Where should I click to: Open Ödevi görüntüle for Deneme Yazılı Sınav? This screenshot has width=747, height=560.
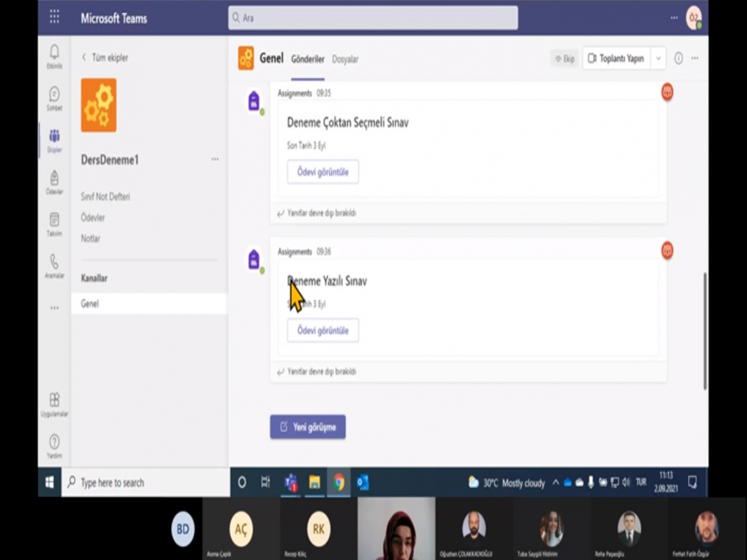pyautogui.click(x=323, y=330)
